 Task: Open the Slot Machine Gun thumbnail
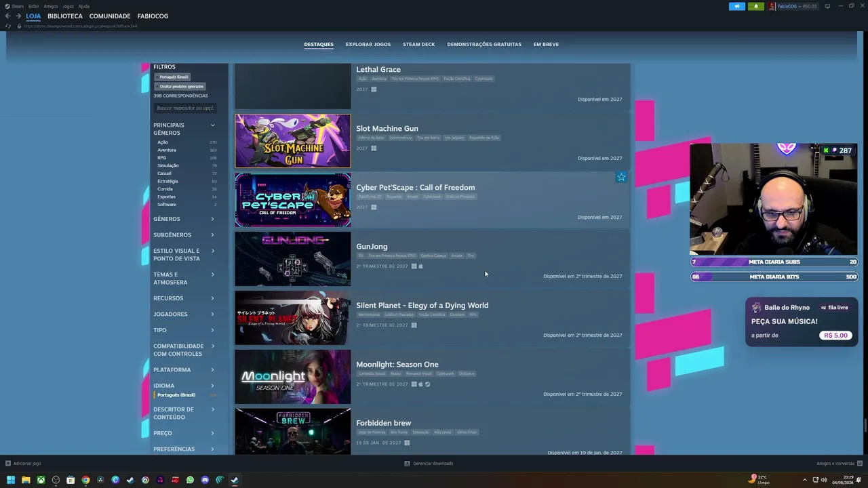[x=293, y=141]
